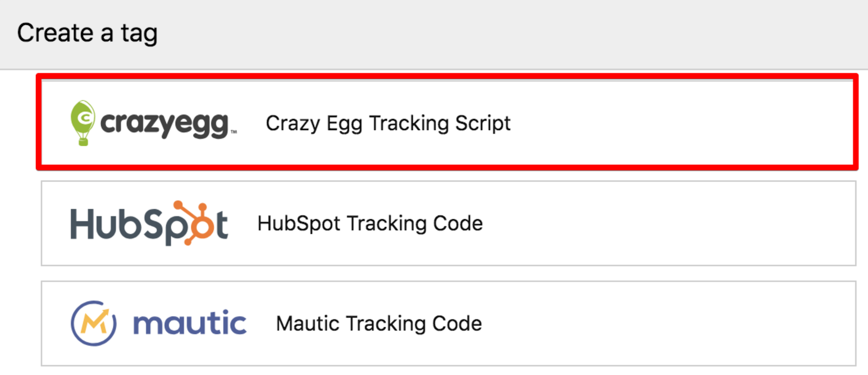The height and width of the screenshot is (375, 868).
Task: Click blank space inside Mautic card
Action: 667,323
